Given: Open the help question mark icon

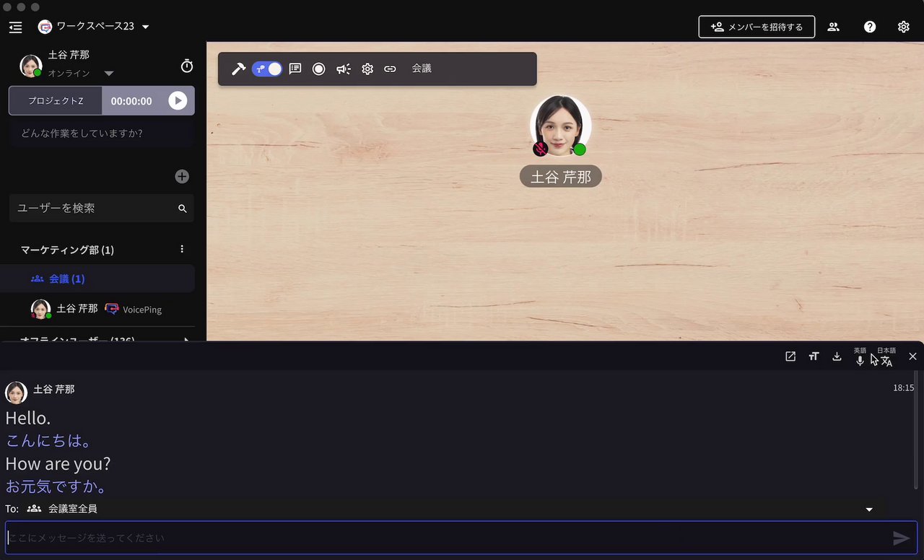Looking at the screenshot, I should [870, 27].
